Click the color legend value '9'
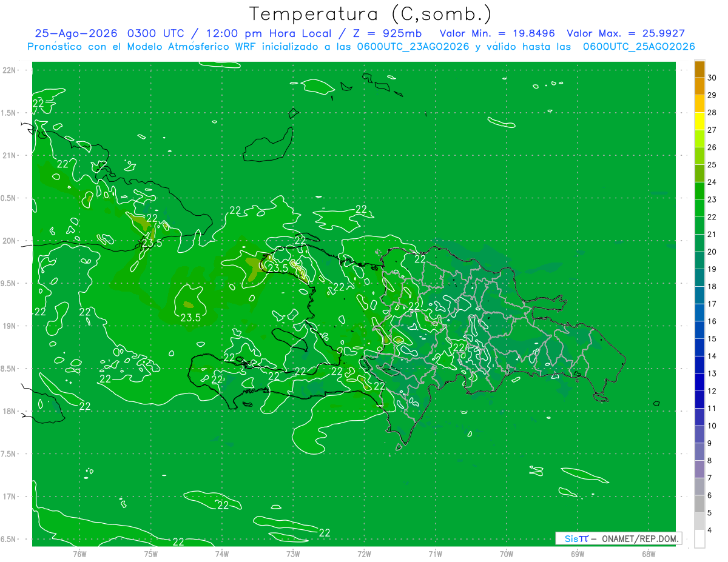This screenshot has width=728, height=562. tap(710, 443)
